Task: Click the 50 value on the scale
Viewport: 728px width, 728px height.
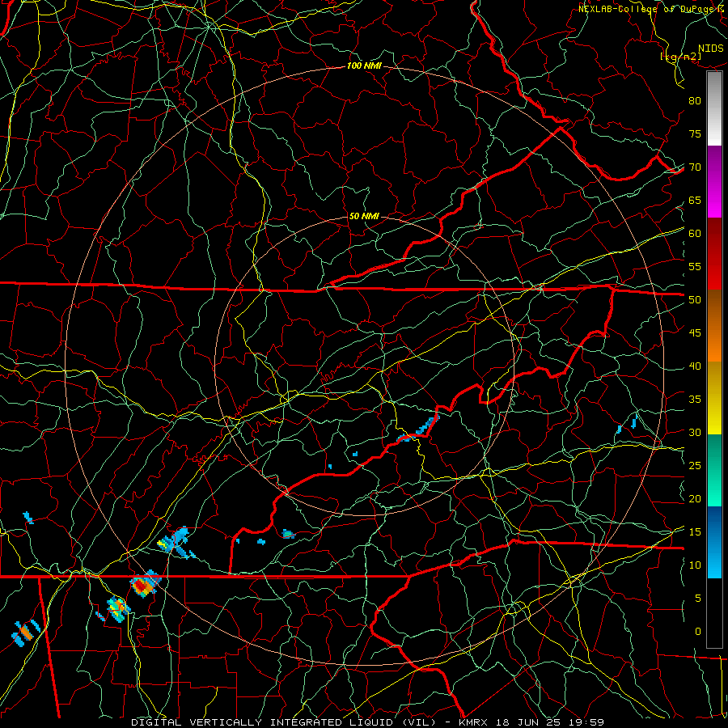Action: point(695,300)
